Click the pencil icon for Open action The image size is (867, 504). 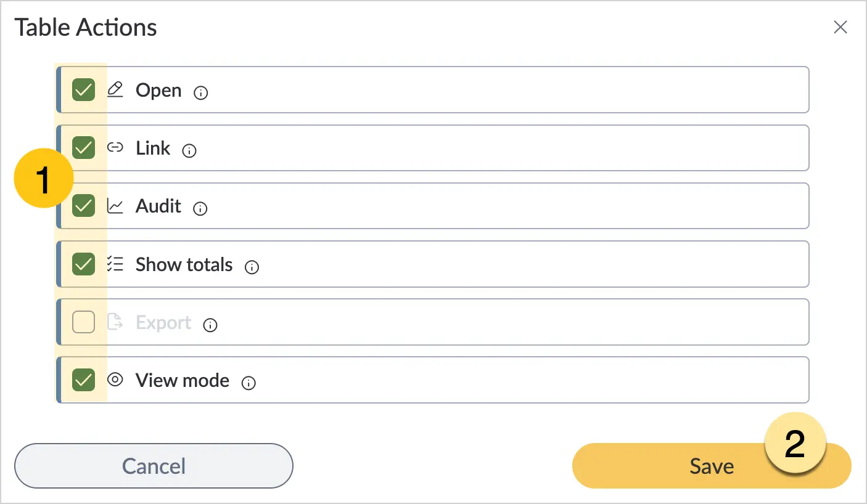click(115, 90)
